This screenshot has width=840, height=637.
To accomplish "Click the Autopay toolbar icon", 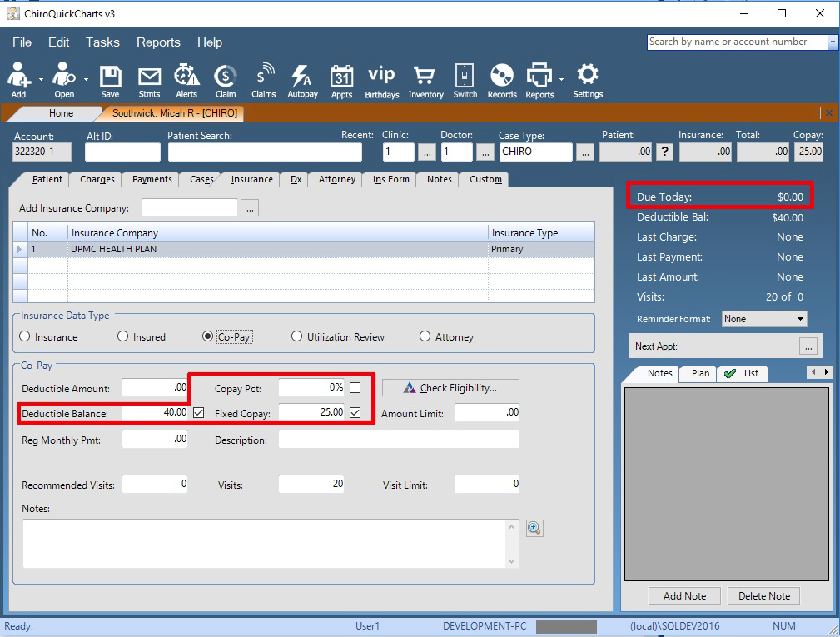I will [x=302, y=81].
